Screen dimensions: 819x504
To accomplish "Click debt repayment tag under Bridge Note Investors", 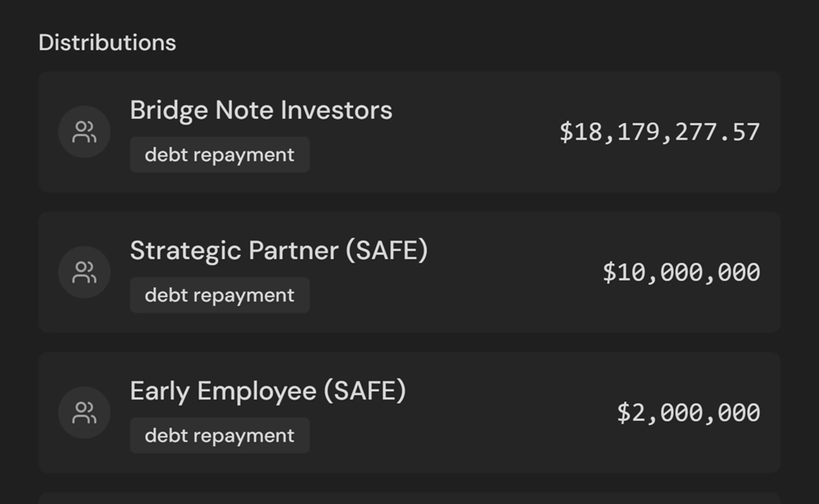I will [x=220, y=155].
